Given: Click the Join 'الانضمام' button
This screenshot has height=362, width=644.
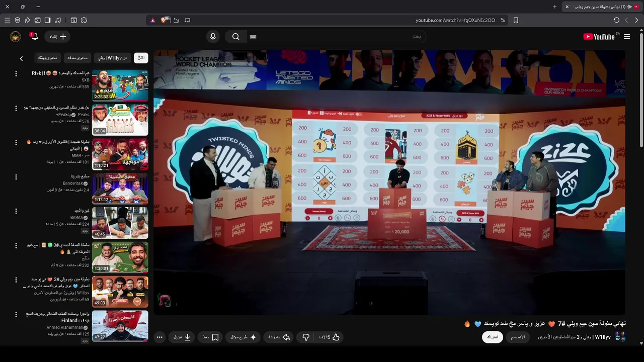Looking at the screenshot, I should click(518, 337).
